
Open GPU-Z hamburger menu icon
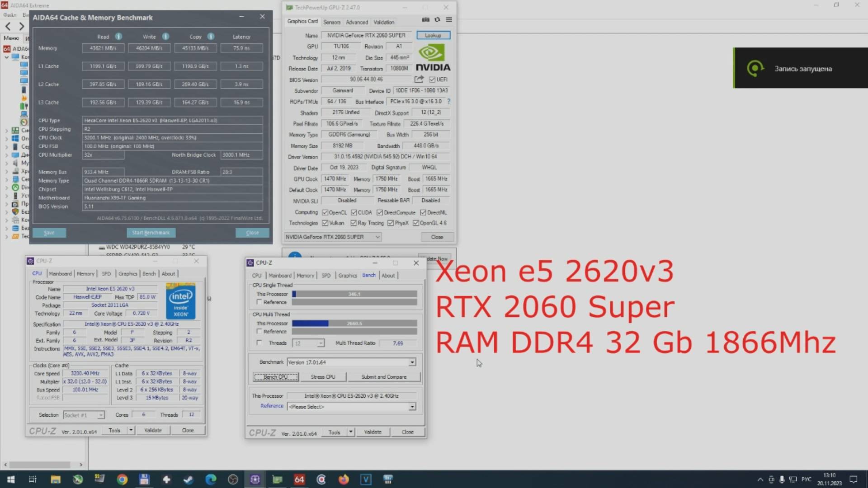tap(449, 20)
